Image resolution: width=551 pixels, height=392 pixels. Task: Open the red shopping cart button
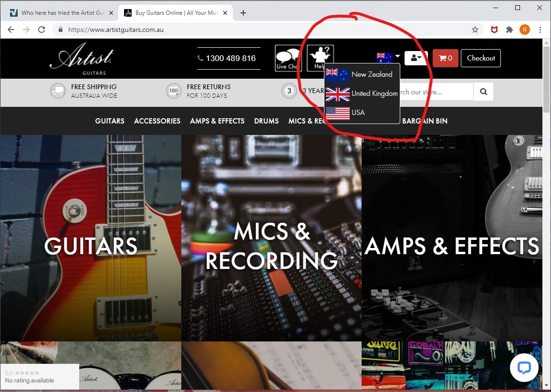coord(445,58)
